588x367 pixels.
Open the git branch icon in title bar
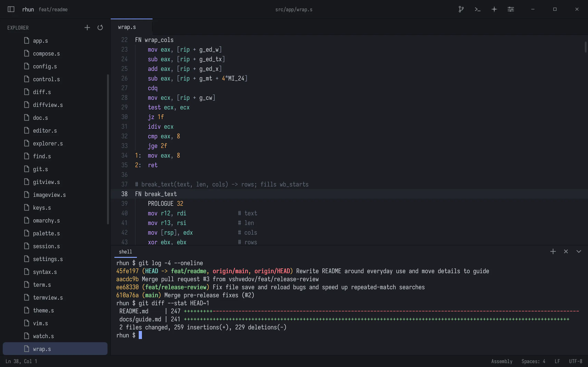461,9
